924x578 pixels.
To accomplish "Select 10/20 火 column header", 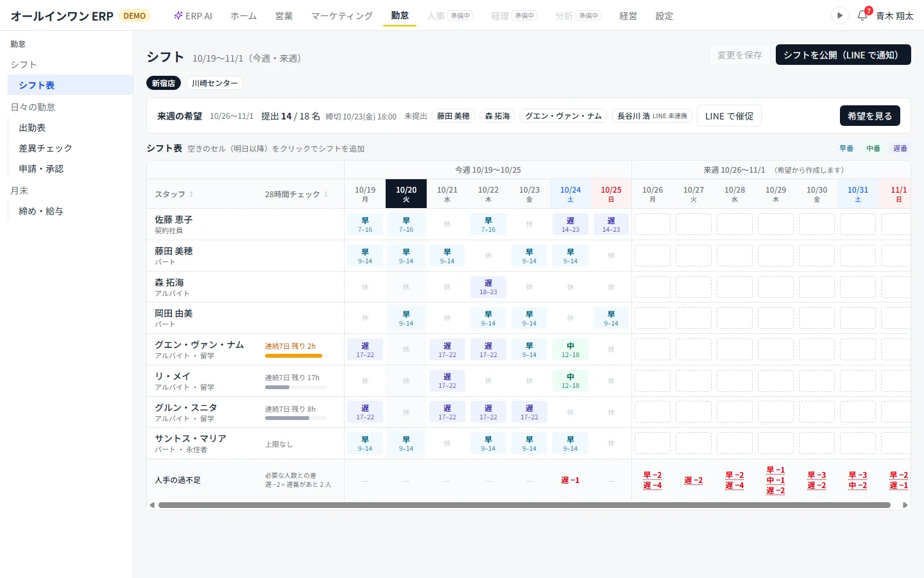I will tap(406, 193).
